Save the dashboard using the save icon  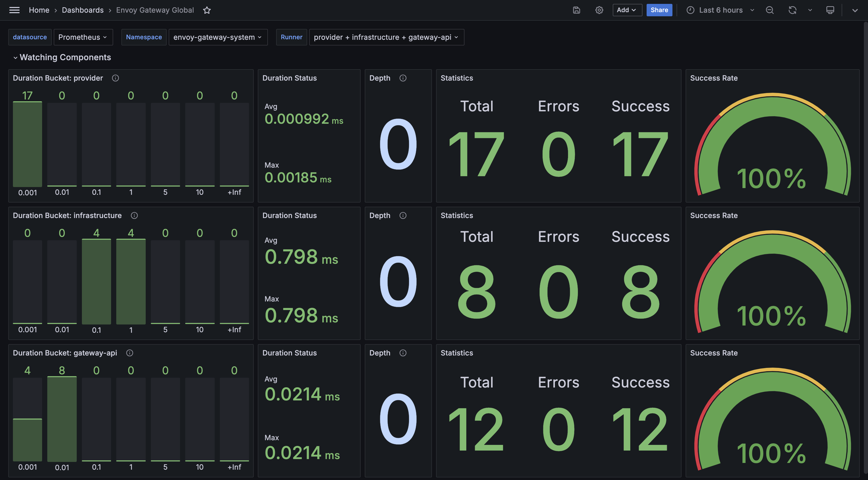coord(576,10)
